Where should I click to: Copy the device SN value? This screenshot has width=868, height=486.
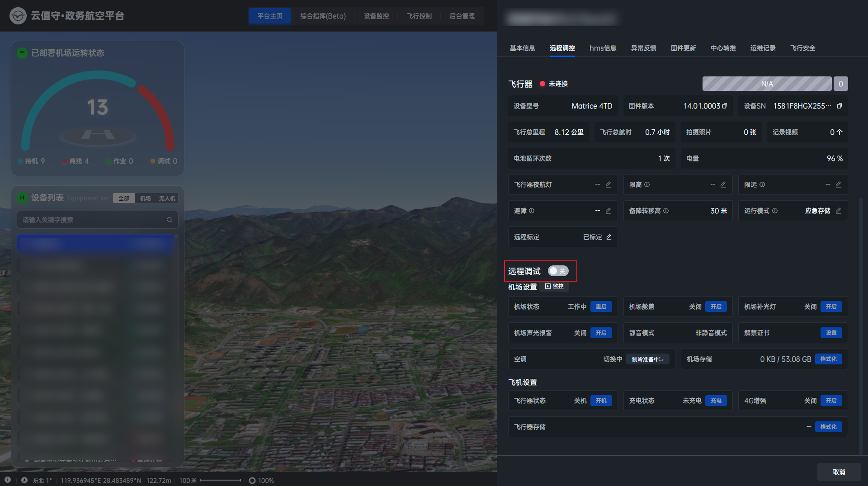pos(839,106)
